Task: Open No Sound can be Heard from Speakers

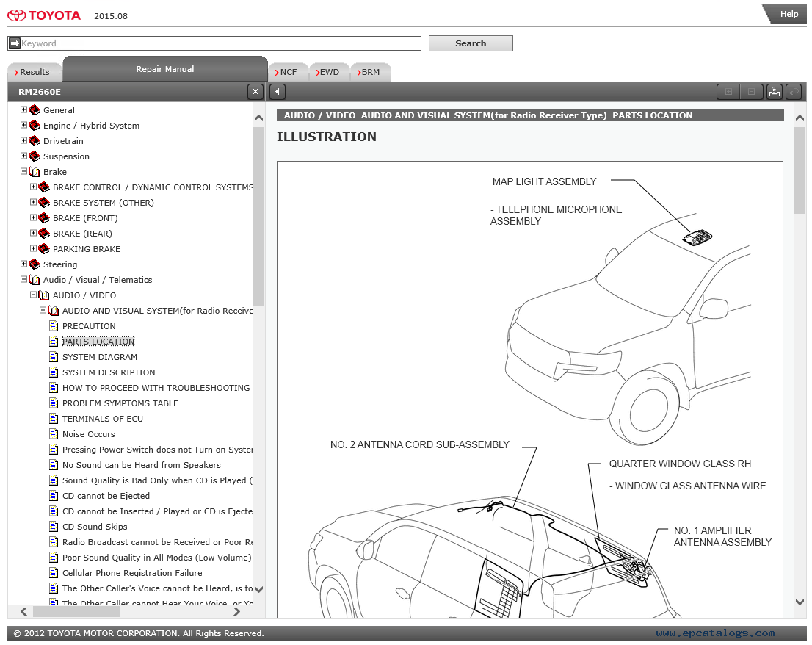Action: (x=142, y=465)
